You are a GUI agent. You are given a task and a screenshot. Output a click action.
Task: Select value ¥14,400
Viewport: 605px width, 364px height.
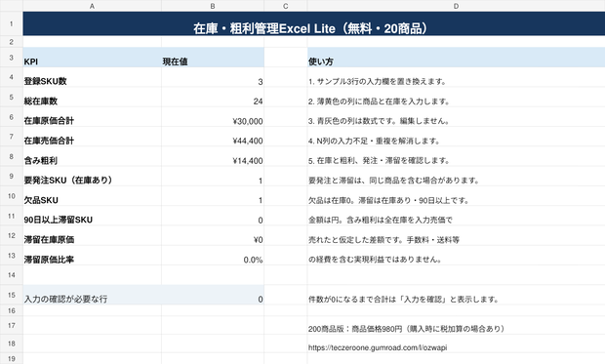213,157
